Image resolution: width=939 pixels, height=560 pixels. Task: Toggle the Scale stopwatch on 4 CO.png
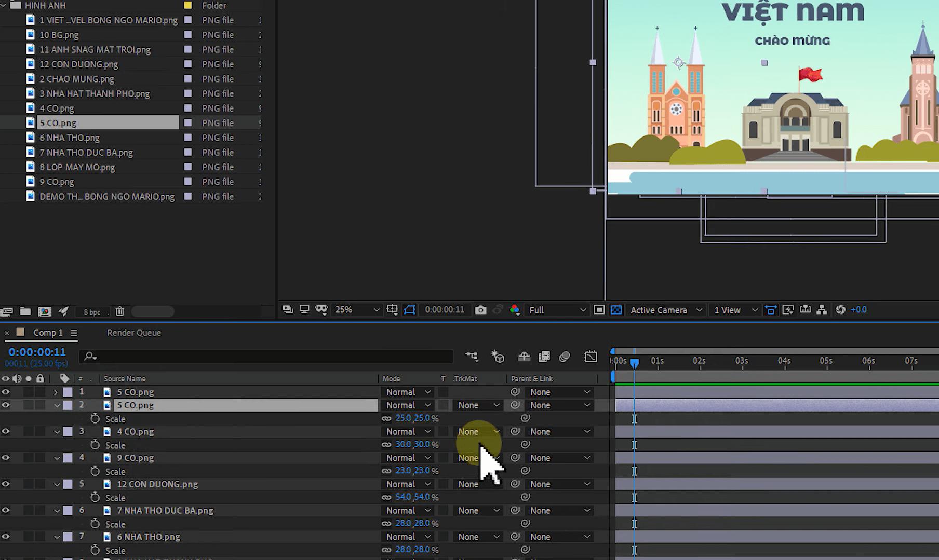[94, 445]
